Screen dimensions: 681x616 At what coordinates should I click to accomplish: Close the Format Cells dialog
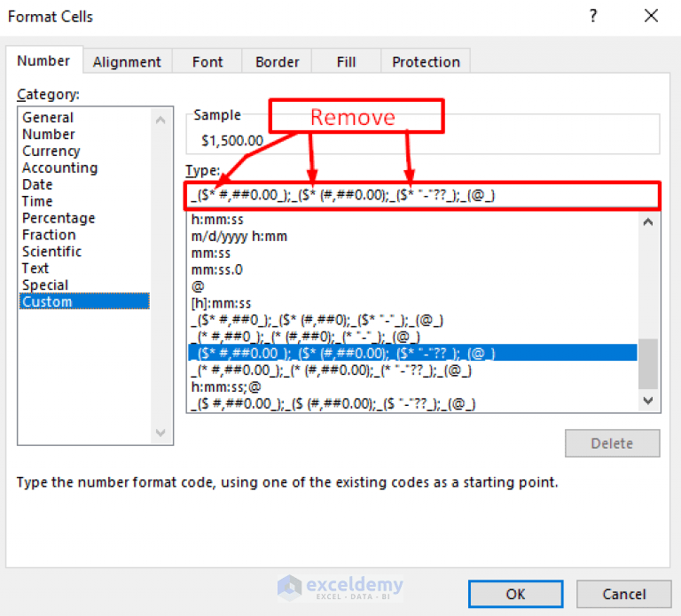coord(651,16)
